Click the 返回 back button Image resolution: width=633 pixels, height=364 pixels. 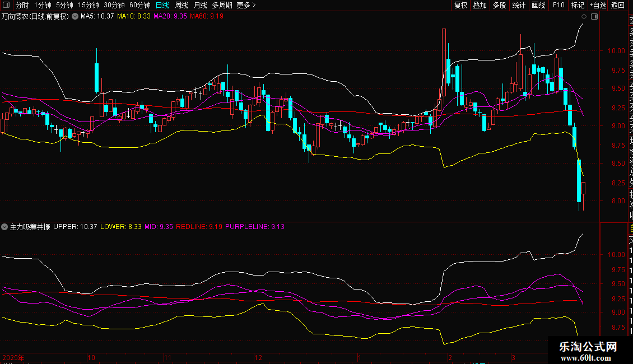pos(618,5)
